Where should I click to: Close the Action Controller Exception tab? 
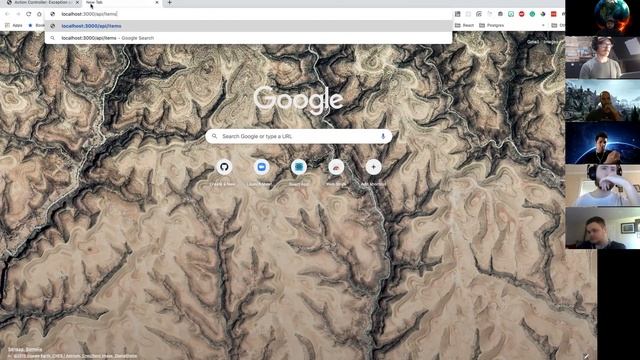tap(78, 2)
